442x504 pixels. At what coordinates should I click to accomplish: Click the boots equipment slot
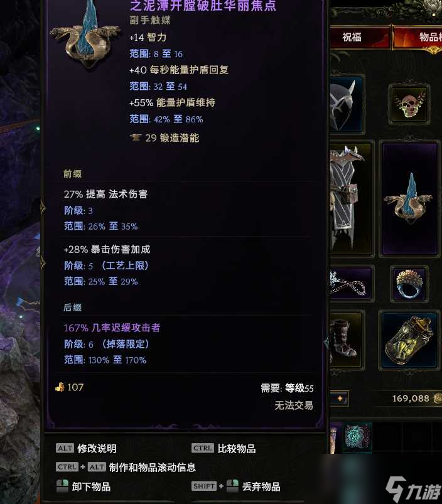(x=347, y=340)
